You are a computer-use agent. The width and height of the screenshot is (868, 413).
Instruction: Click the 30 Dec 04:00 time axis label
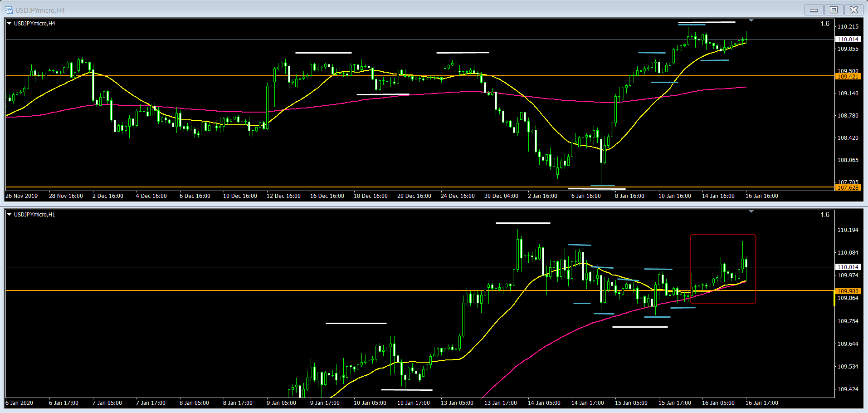click(501, 196)
